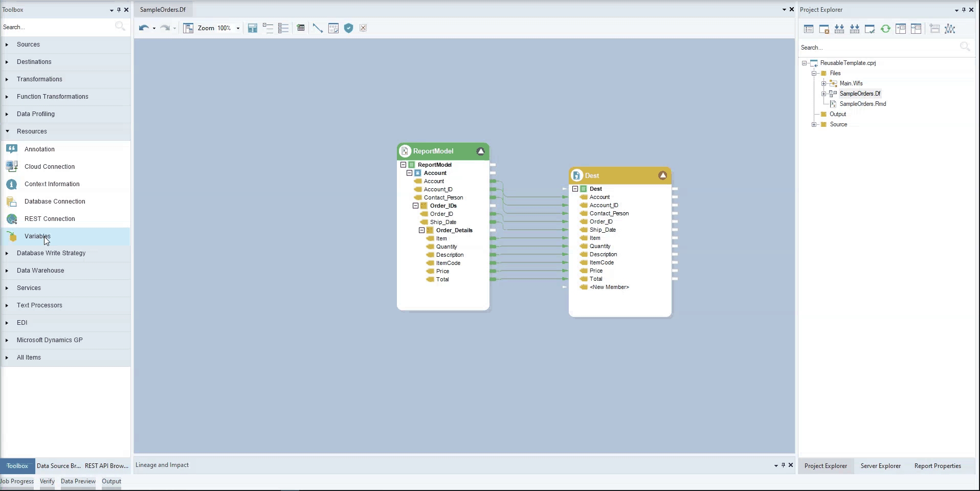The height and width of the screenshot is (491, 980).
Task: Select the REST Connection resource
Action: pos(50,219)
